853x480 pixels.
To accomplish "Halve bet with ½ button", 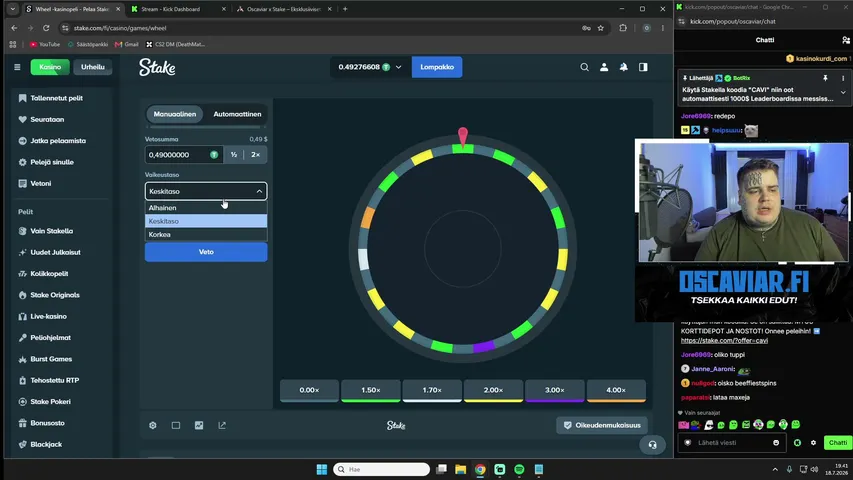I will [234, 155].
